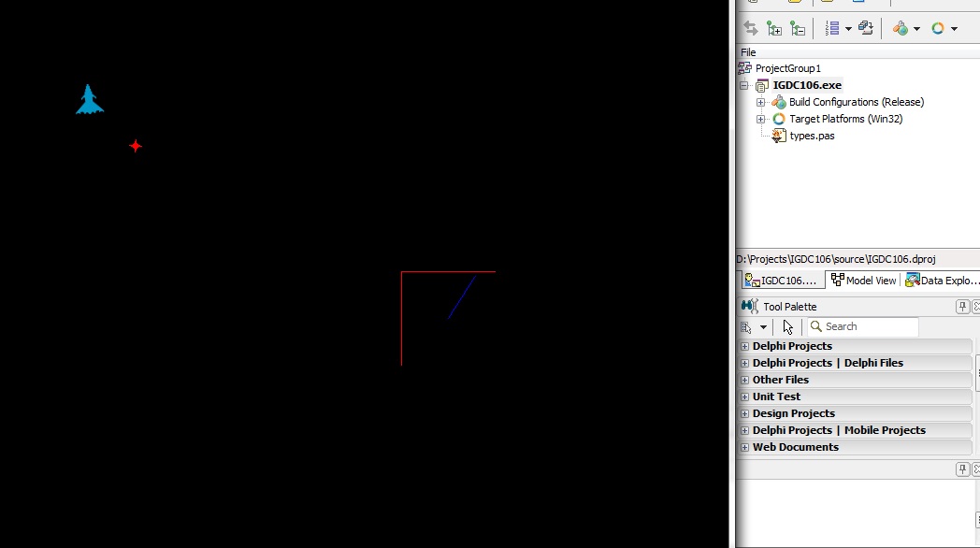Click the Tool Palette Search field

tap(862, 326)
